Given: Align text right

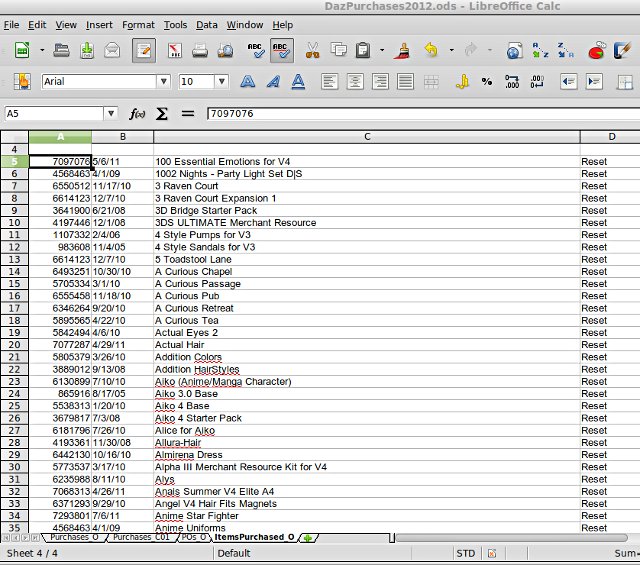Looking at the screenshot, I should 380,82.
